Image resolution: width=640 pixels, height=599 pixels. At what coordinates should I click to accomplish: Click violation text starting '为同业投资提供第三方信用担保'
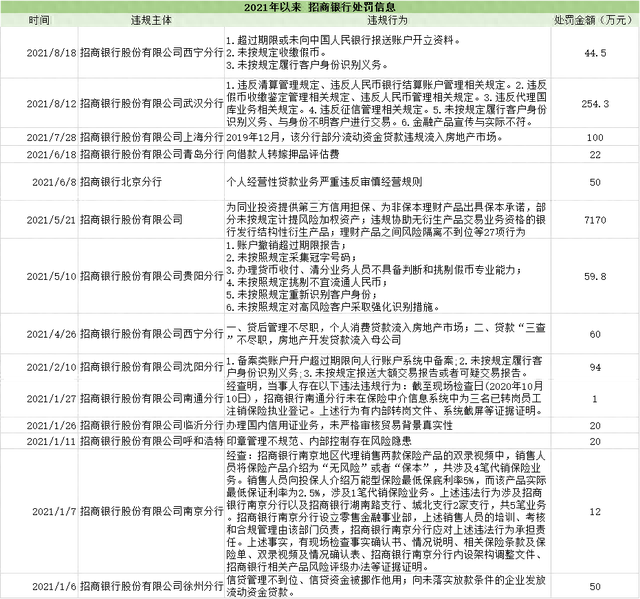click(386, 220)
